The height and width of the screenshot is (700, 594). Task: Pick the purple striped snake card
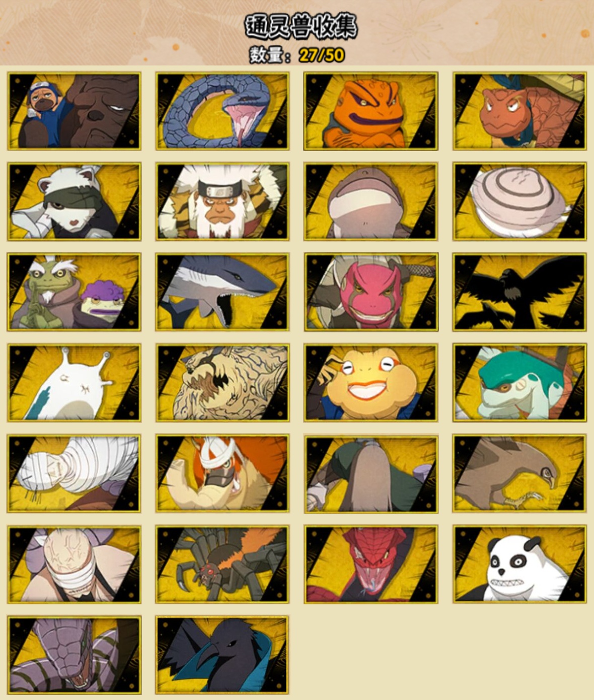(74, 655)
